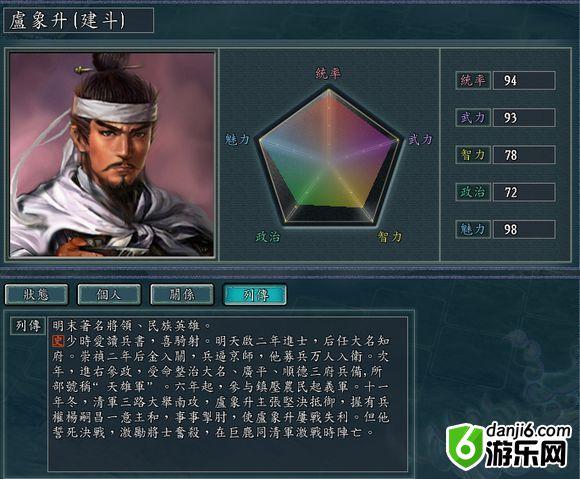
Task: Click the character portrait of 盧象升
Action: 112,155
